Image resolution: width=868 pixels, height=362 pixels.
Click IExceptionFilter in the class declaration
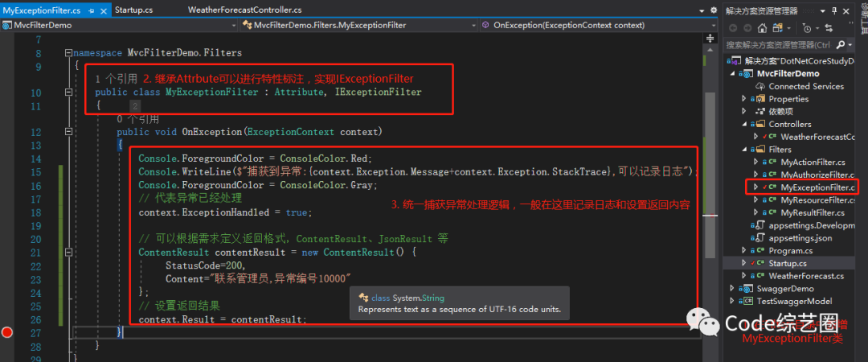pyautogui.click(x=378, y=92)
